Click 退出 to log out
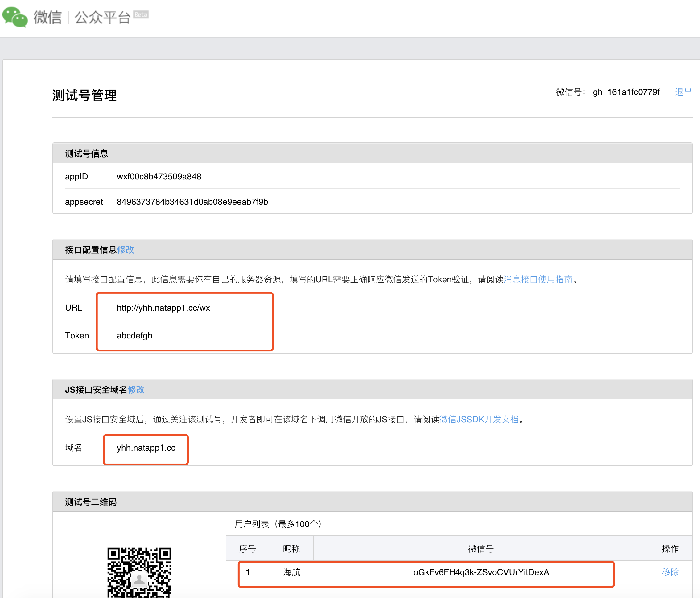 pos(683,92)
